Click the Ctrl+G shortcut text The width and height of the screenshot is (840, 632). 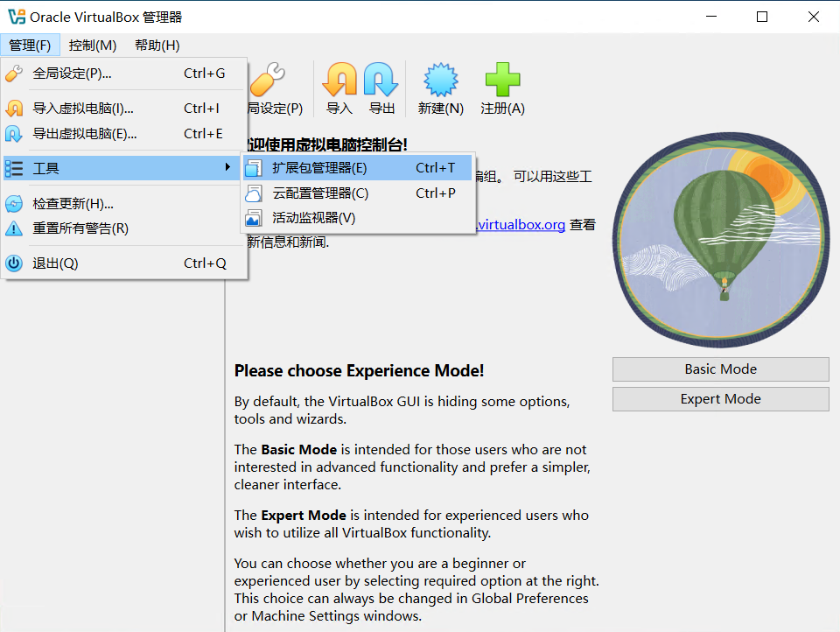[x=204, y=74]
